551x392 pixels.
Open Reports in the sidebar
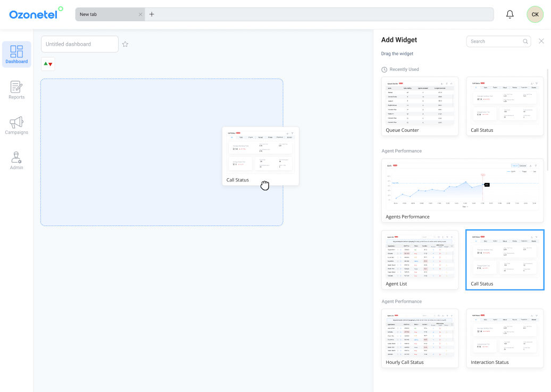tap(16, 90)
